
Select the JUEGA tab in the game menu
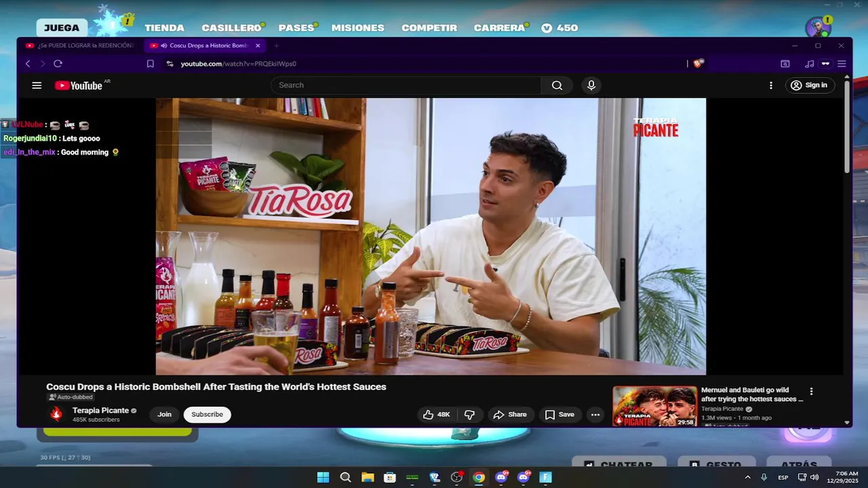pos(62,28)
